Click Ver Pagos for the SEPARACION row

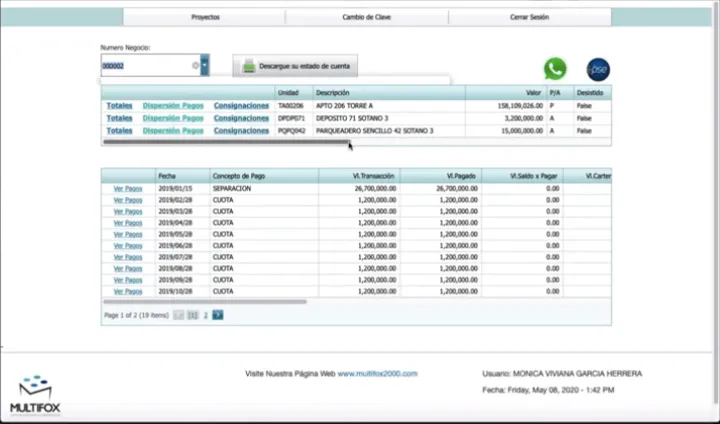pyautogui.click(x=127, y=188)
